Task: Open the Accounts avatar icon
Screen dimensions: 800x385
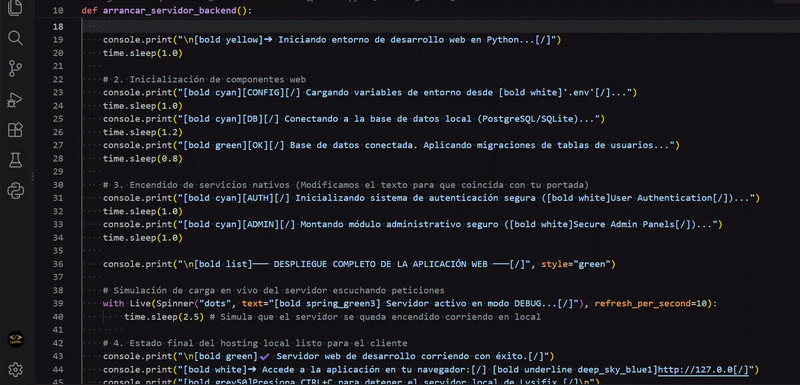Action: (16, 339)
